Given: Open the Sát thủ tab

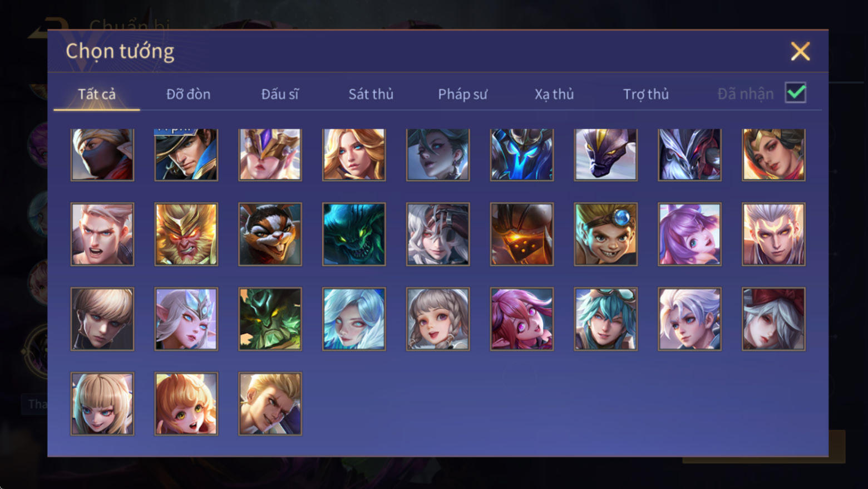Looking at the screenshot, I should [x=371, y=94].
